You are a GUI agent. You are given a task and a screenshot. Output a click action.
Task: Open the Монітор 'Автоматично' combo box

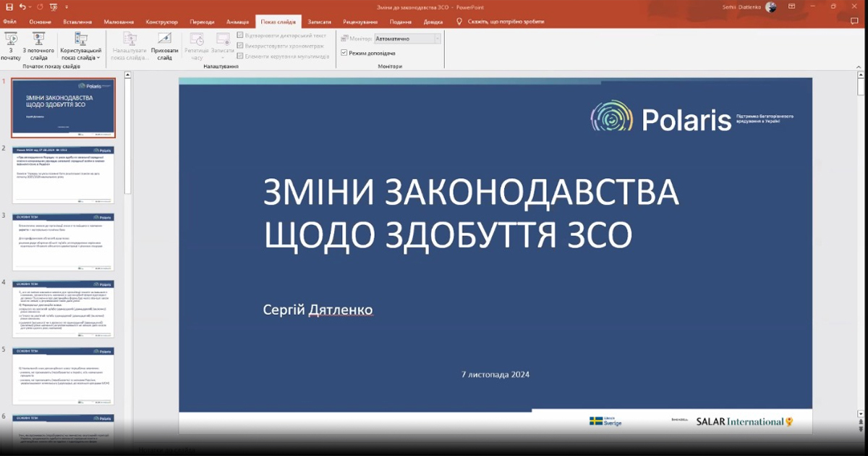click(407, 38)
